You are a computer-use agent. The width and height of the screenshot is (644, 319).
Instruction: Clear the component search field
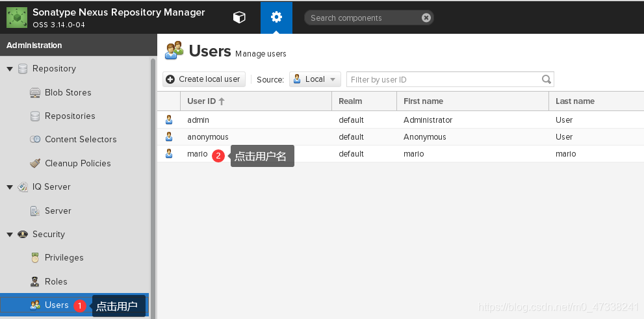[x=426, y=18]
